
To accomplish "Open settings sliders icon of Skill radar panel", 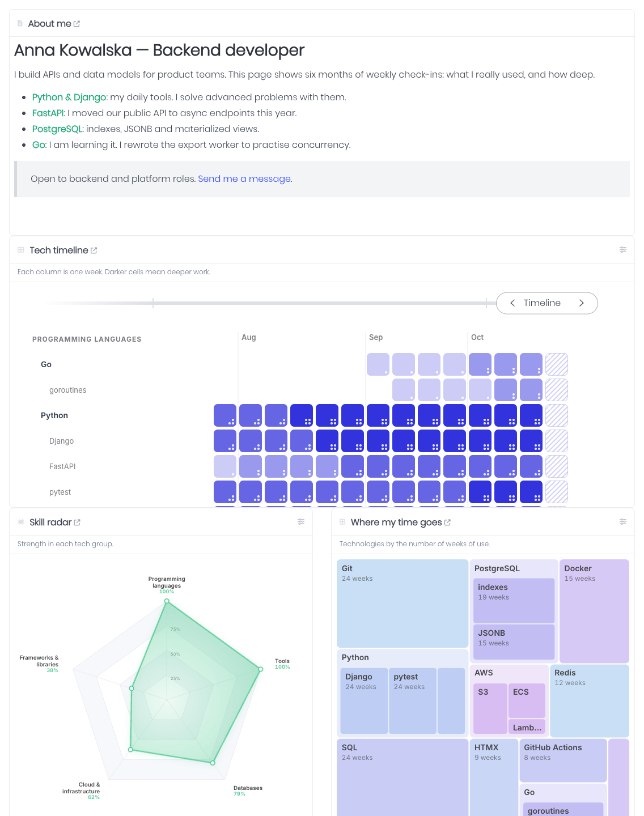I will (x=301, y=522).
